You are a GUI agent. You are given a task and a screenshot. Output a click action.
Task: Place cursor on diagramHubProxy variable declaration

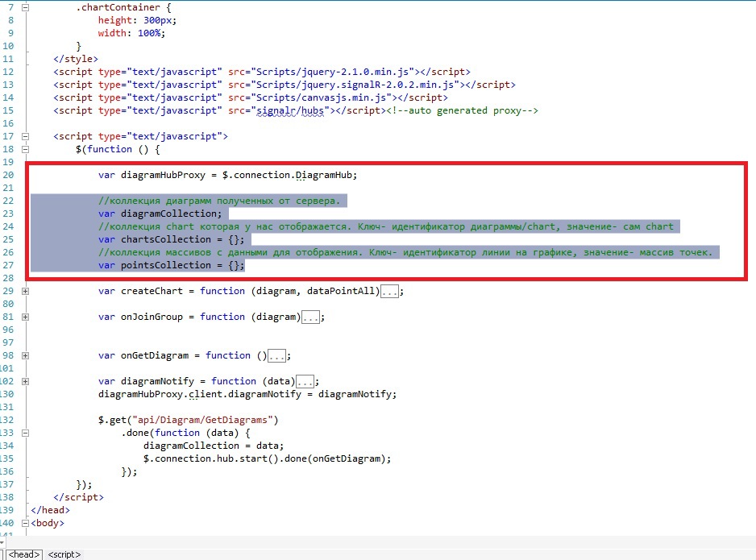[163, 175]
